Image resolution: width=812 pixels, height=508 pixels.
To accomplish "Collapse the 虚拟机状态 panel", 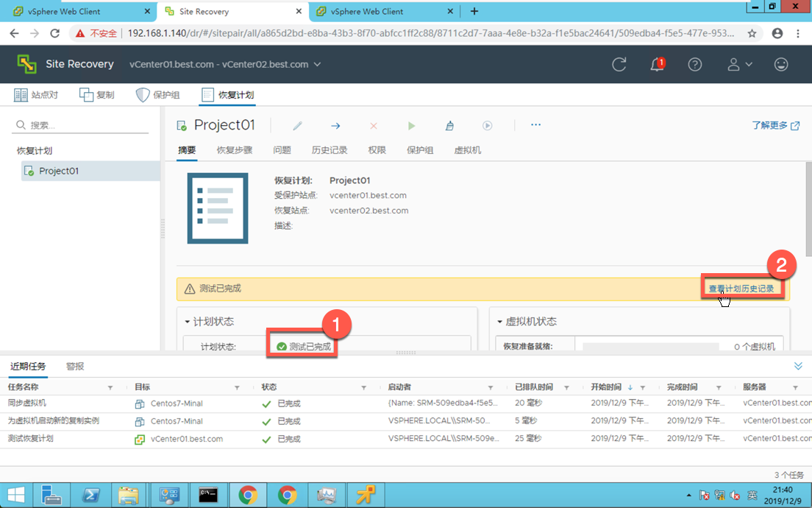I will (x=499, y=322).
